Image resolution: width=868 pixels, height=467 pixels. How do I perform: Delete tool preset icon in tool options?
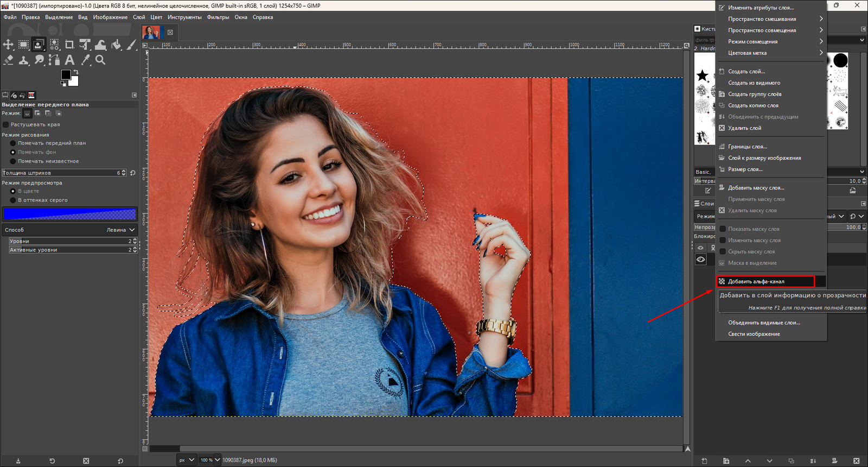pos(86,461)
